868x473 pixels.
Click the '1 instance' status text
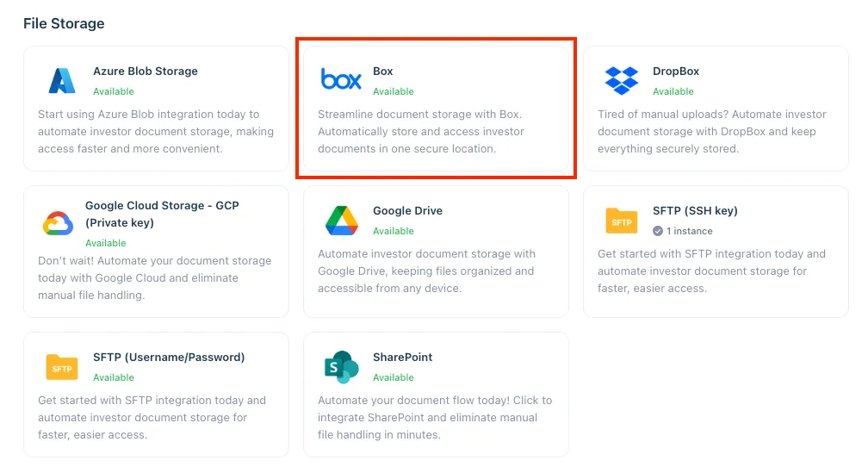click(x=689, y=231)
